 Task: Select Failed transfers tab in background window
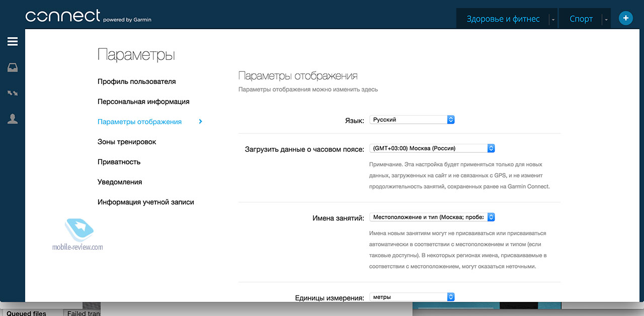pyautogui.click(x=85, y=313)
